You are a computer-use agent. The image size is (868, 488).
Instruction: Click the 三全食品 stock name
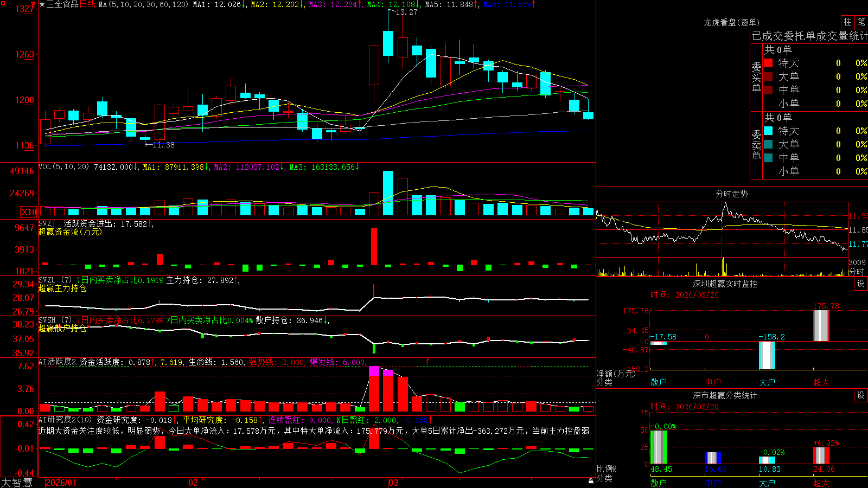point(62,4)
